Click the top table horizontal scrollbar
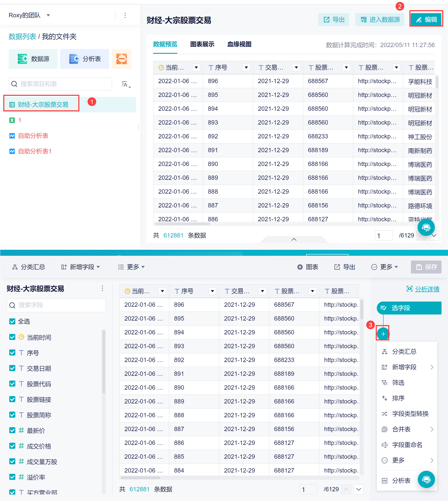The image size is (448, 501). (x=182, y=224)
